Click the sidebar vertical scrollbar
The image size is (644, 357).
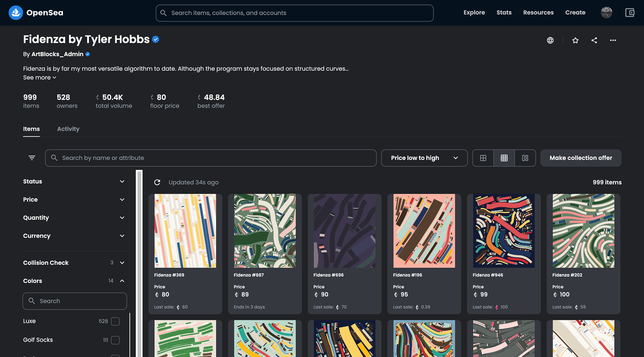[139, 264]
